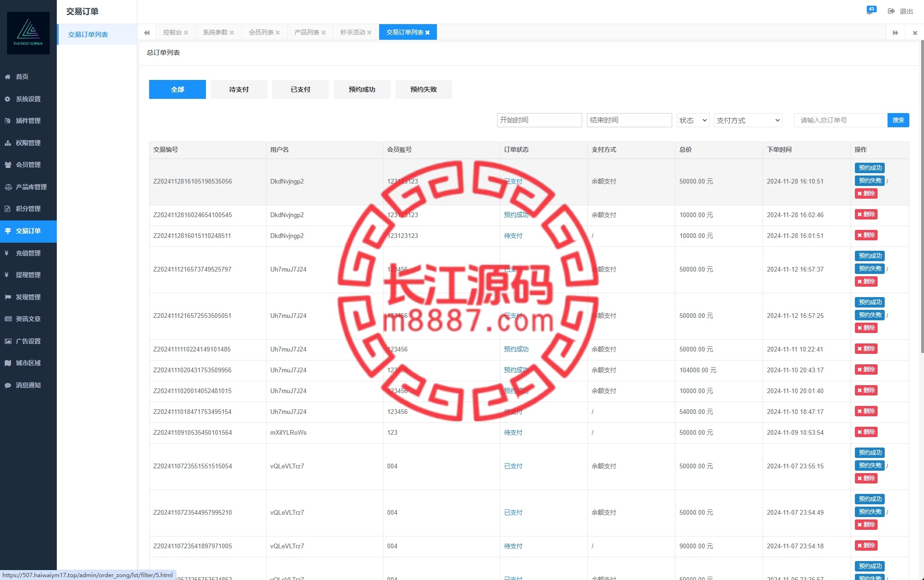Close the 秒杀活动 tab
Viewport: 924px width, 580px height.
(369, 33)
